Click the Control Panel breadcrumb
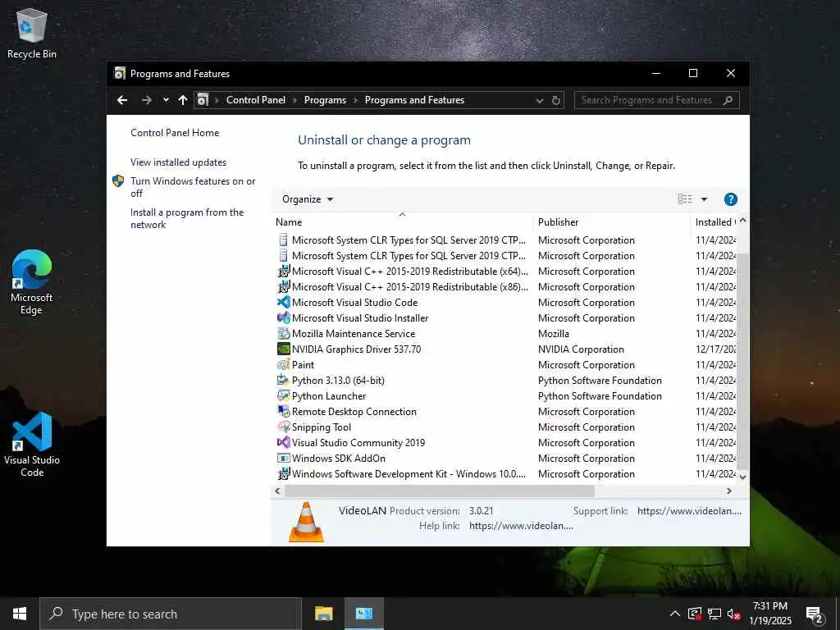Viewport: 840px width, 630px height. click(x=256, y=100)
